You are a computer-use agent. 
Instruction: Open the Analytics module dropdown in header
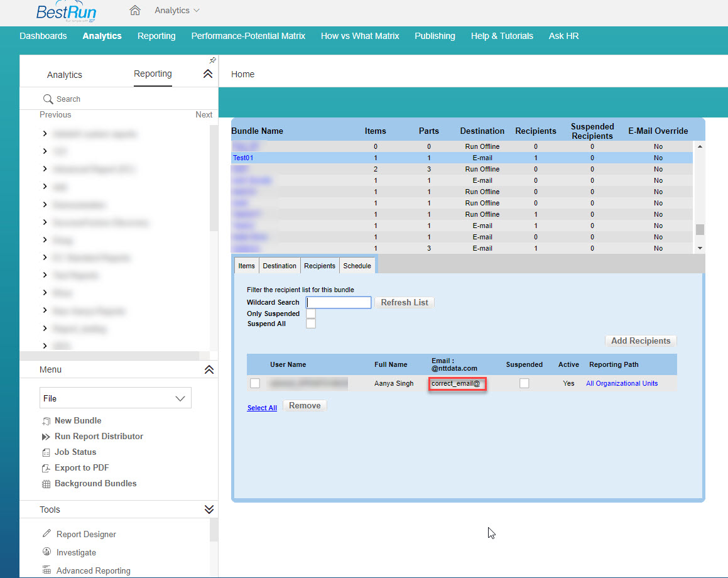pyautogui.click(x=177, y=10)
